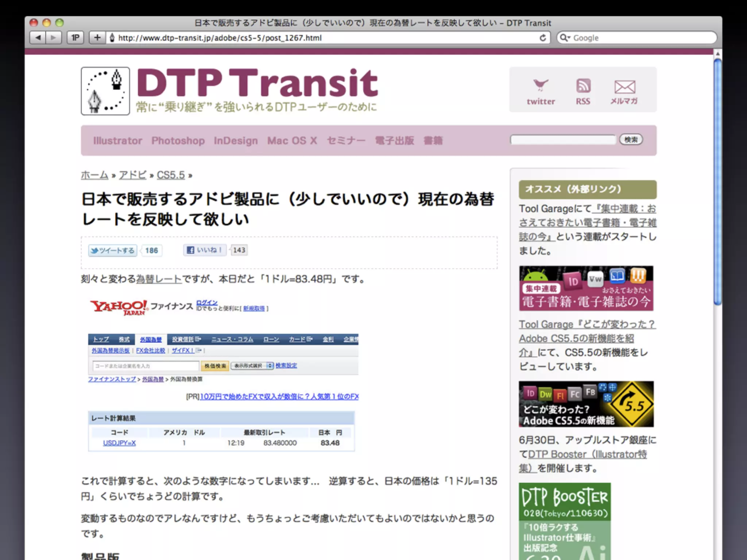Click the DTP Transit pen-nib logo
The image size is (747, 560).
(105, 91)
